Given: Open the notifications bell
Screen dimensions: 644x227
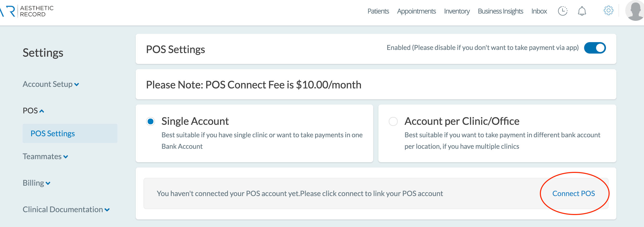Looking at the screenshot, I should [x=582, y=11].
